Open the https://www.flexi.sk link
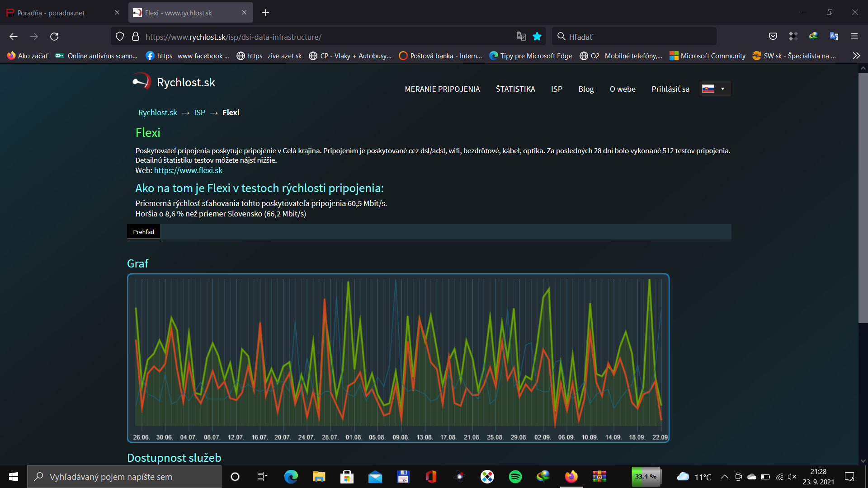The image size is (868, 488). point(188,170)
